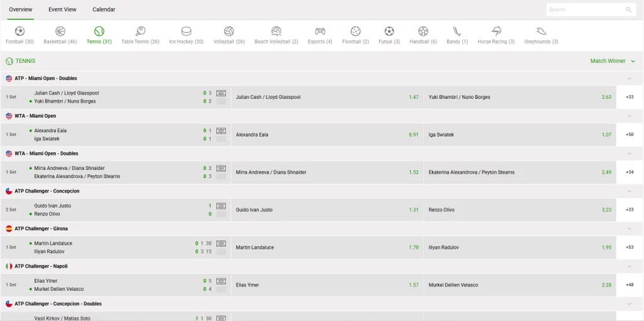Open scoreboard icon for Justo vs Olivo
This screenshot has height=321, width=644.
tap(221, 206)
